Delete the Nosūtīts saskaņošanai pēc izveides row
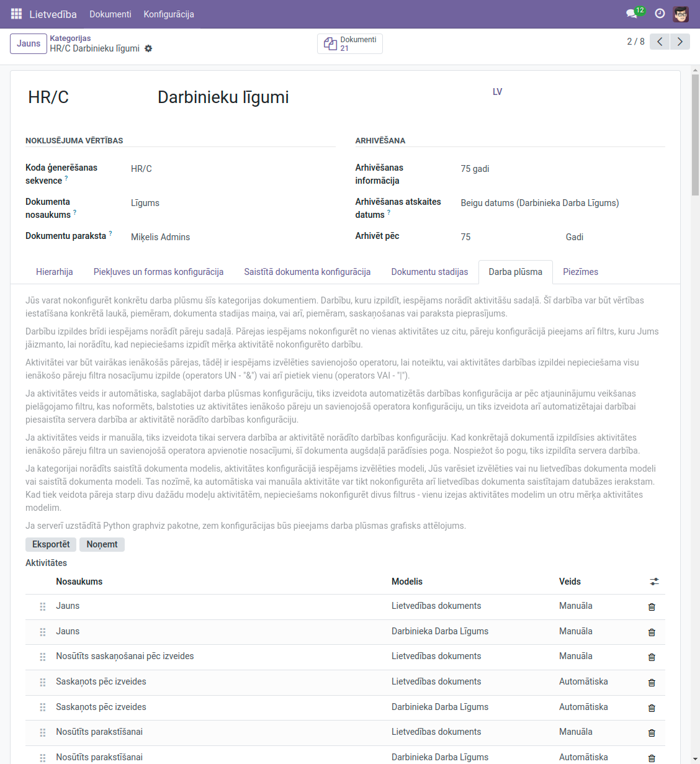This screenshot has height=764, width=700. [x=652, y=657]
